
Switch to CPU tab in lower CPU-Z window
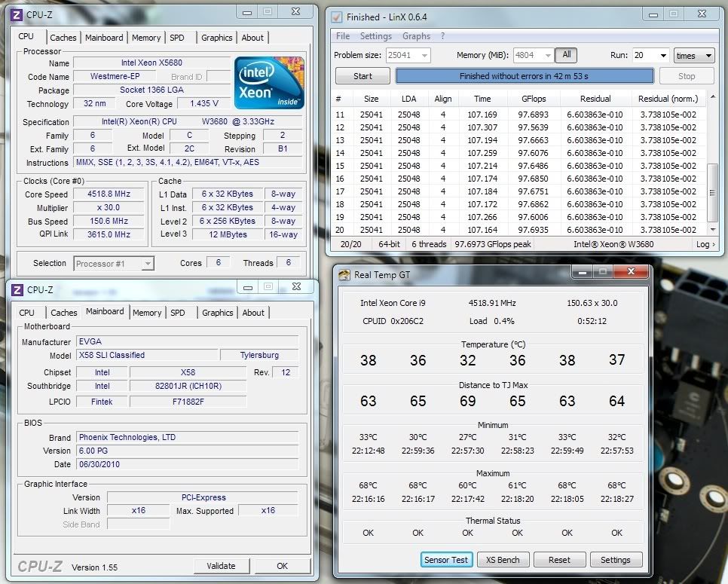click(27, 313)
